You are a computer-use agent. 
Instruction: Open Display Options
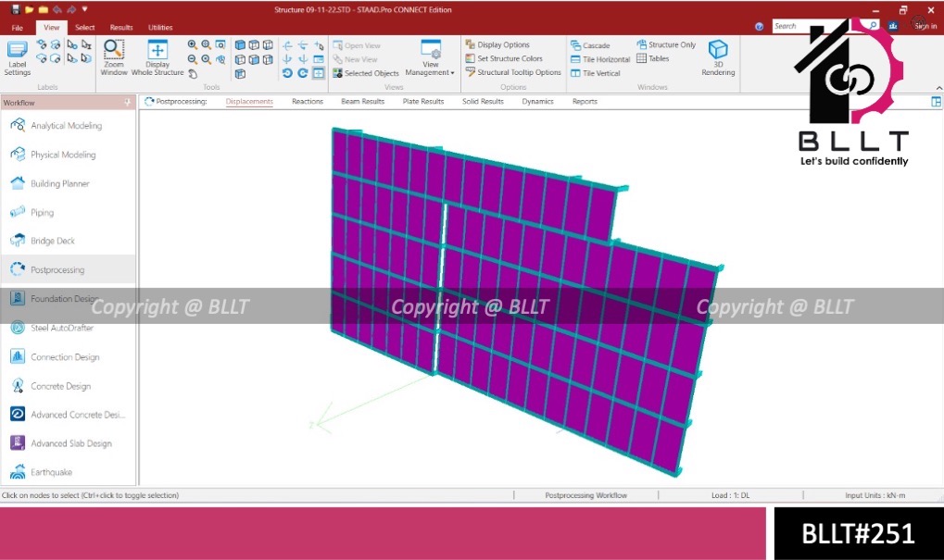click(x=497, y=44)
